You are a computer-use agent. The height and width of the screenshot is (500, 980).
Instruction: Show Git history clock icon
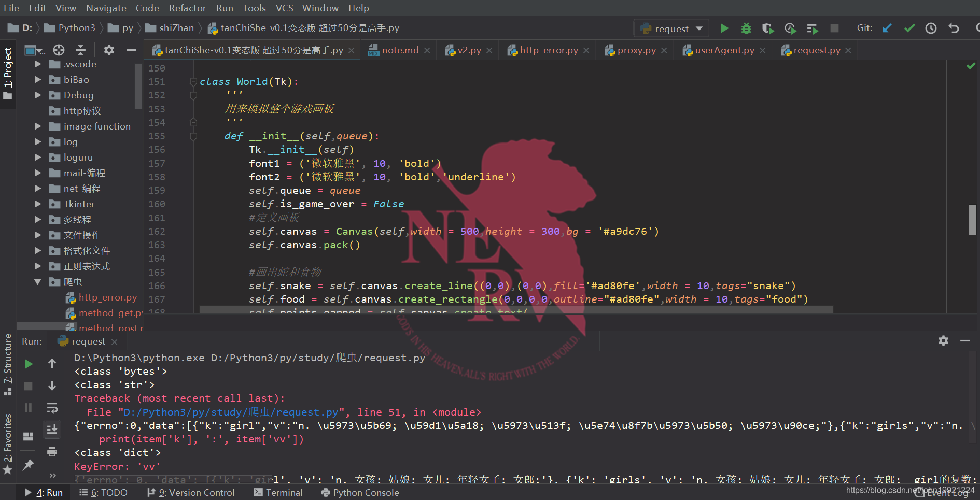pos(931,28)
